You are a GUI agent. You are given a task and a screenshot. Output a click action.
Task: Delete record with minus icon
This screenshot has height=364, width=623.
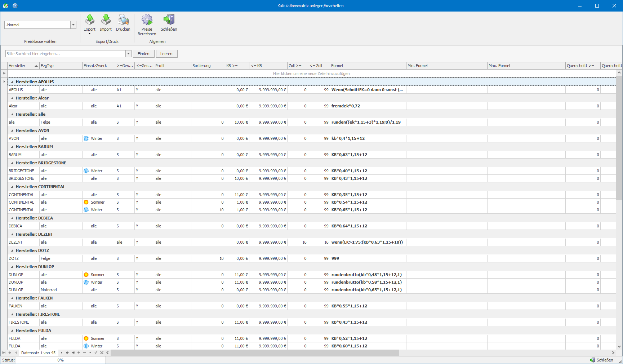click(x=85, y=353)
